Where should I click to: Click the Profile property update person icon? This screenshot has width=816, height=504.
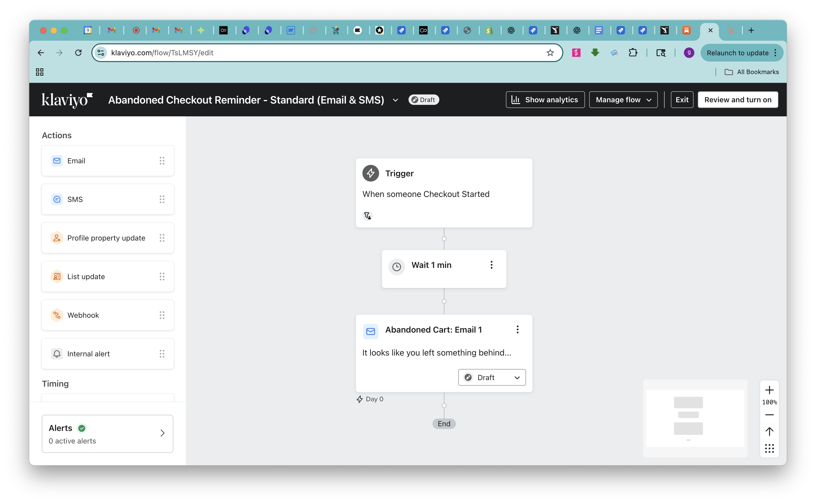[x=57, y=238]
